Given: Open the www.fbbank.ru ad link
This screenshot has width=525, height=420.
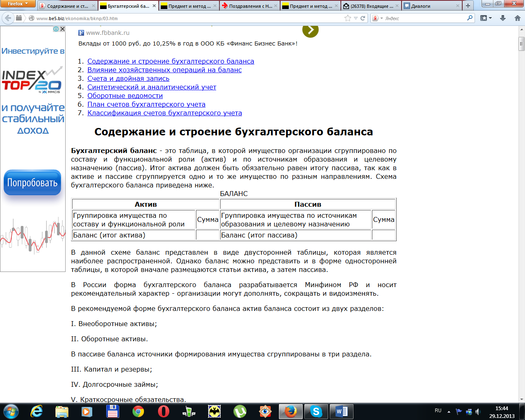Looking at the screenshot, I should [108, 33].
